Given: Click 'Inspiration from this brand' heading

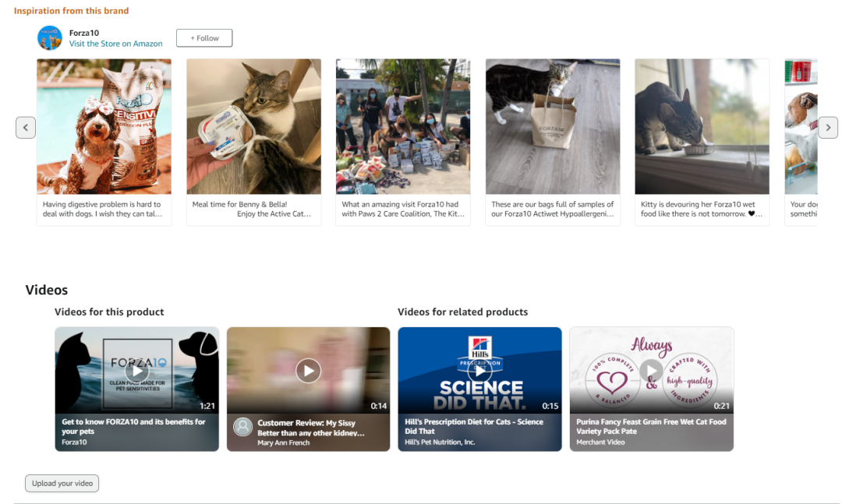Looking at the screenshot, I should 72,11.
